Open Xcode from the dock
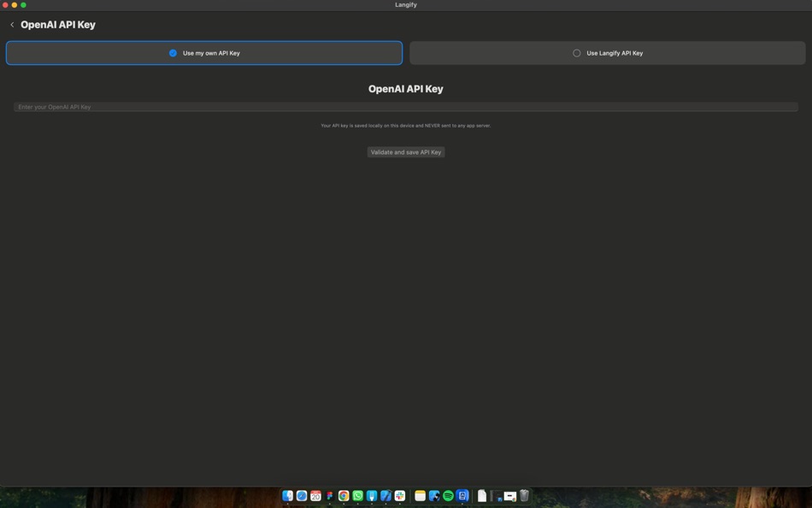 click(385, 495)
